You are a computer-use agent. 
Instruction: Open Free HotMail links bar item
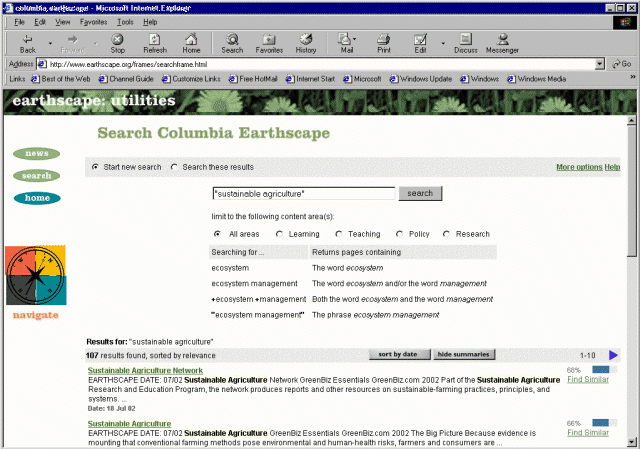click(x=253, y=79)
